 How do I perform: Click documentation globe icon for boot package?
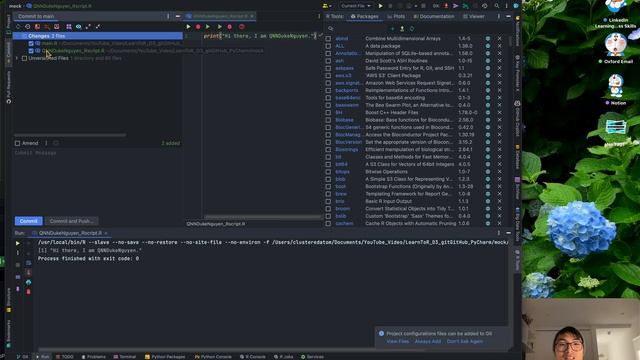coord(488,187)
